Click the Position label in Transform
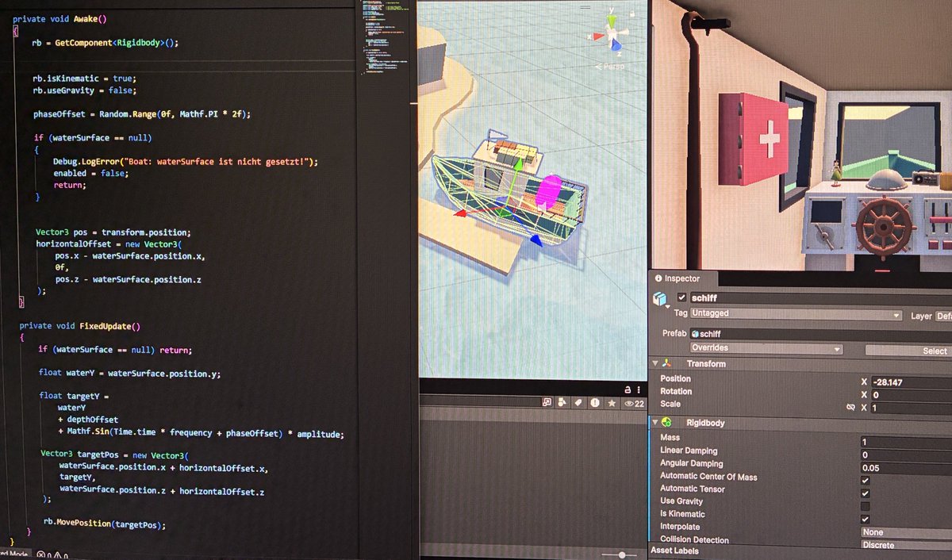This screenshot has width=952, height=560. click(675, 379)
